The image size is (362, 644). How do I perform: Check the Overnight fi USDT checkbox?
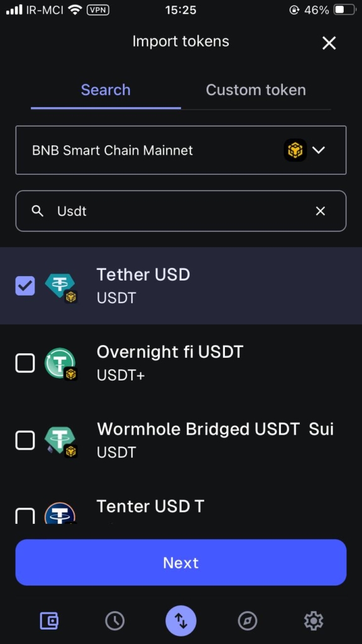(x=25, y=363)
